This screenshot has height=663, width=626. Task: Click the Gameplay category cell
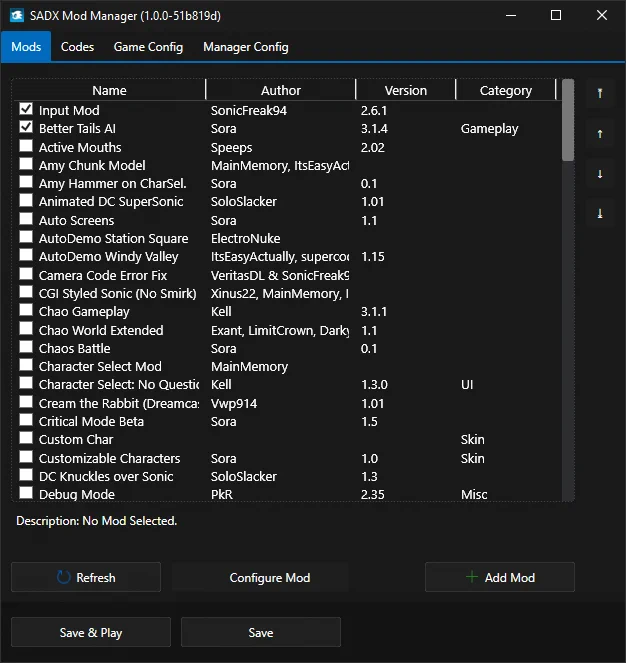(x=489, y=129)
